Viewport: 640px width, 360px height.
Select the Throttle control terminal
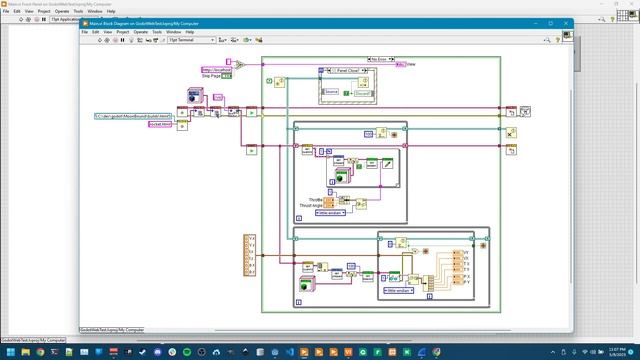pos(329,200)
